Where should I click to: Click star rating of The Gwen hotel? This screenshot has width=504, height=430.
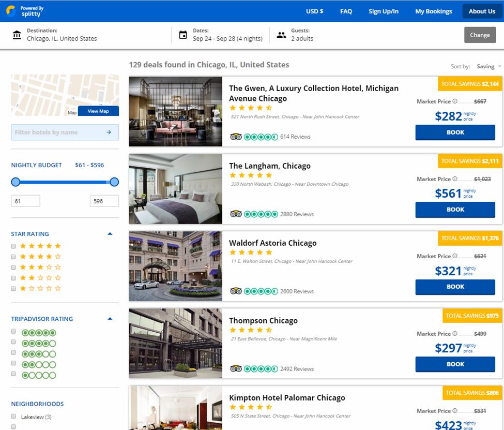point(251,108)
